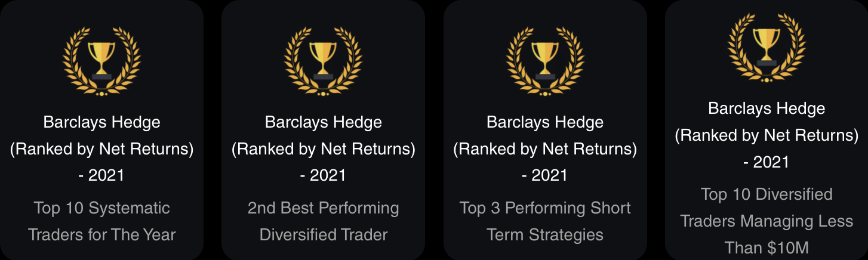
Task: Open "2nd Best Performing Diversified Trader" award text
Action: point(323,221)
